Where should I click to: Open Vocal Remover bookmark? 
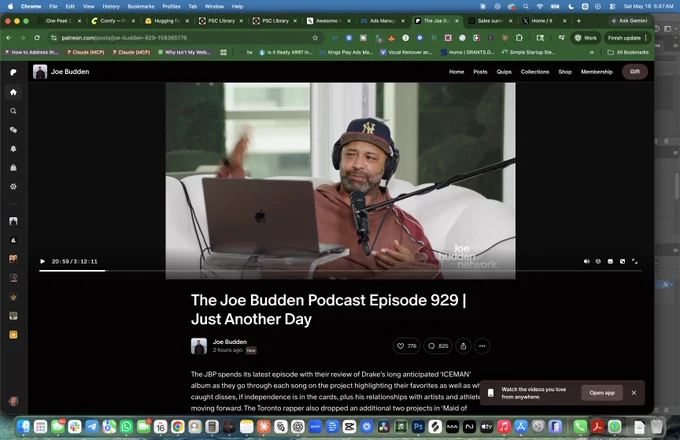point(406,52)
